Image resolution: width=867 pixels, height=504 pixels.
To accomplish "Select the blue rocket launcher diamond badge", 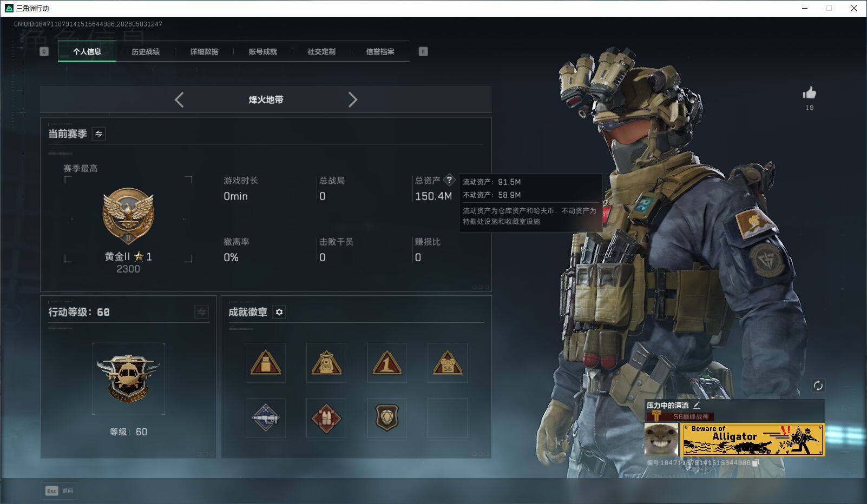I will [266, 418].
